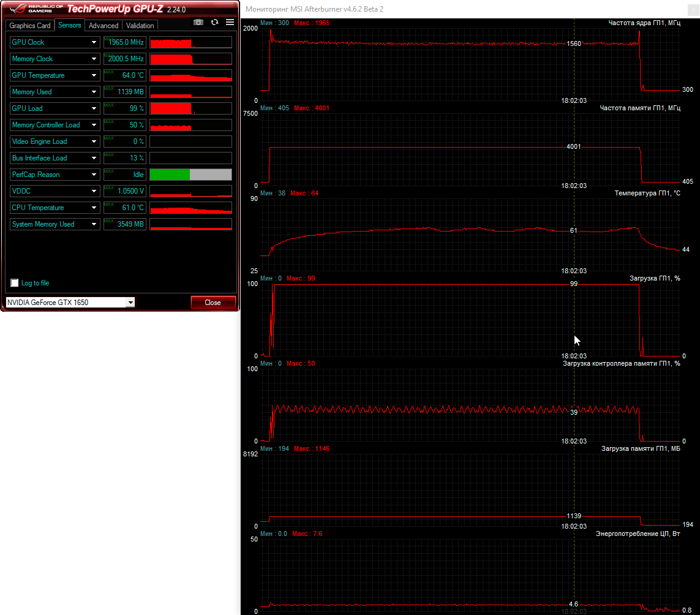Viewport: 700px width, 615px height.
Task: Click the Memory Clock value 2000.5 MHz
Action: [x=125, y=59]
